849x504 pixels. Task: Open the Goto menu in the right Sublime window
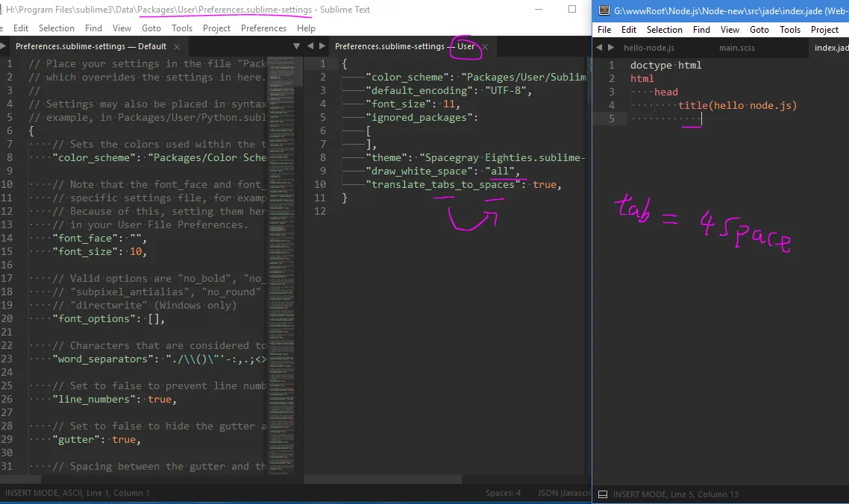pos(759,30)
